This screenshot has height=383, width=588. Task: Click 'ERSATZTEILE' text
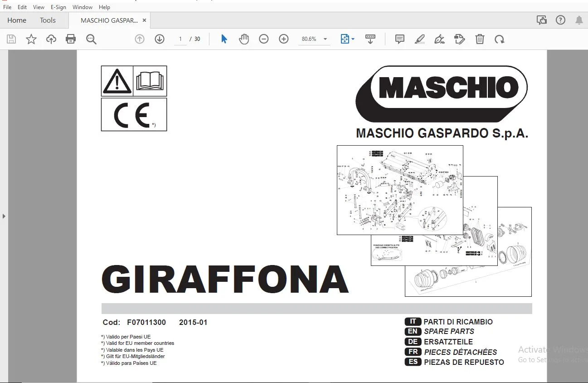pyautogui.click(x=448, y=342)
